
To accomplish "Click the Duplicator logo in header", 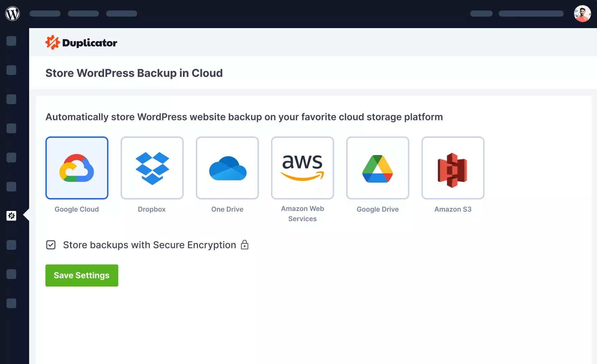I will 81,43.
